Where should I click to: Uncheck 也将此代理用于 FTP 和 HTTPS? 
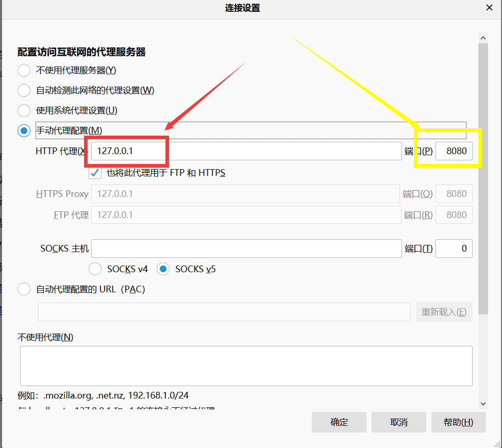coord(94,173)
